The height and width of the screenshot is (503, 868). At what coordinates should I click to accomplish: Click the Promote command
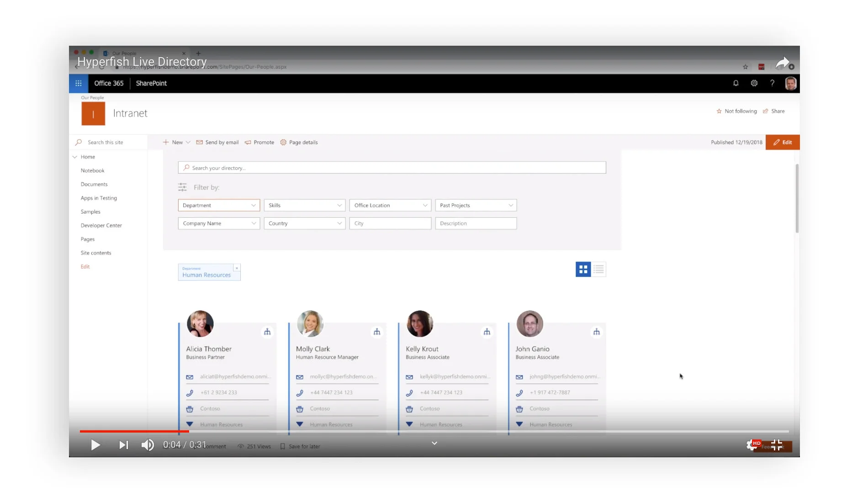[x=259, y=142]
